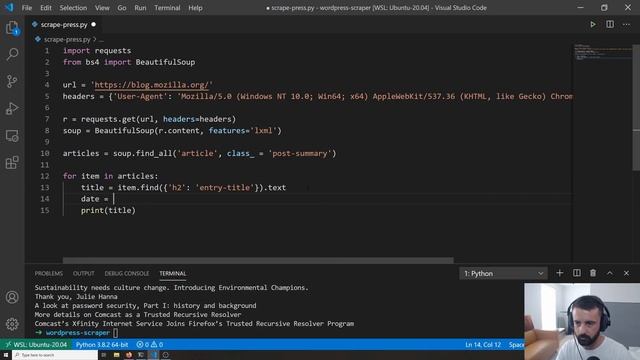Click Ln 14, Col 12 in status bar
The width and height of the screenshot is (640, 360).
(483, 344)
